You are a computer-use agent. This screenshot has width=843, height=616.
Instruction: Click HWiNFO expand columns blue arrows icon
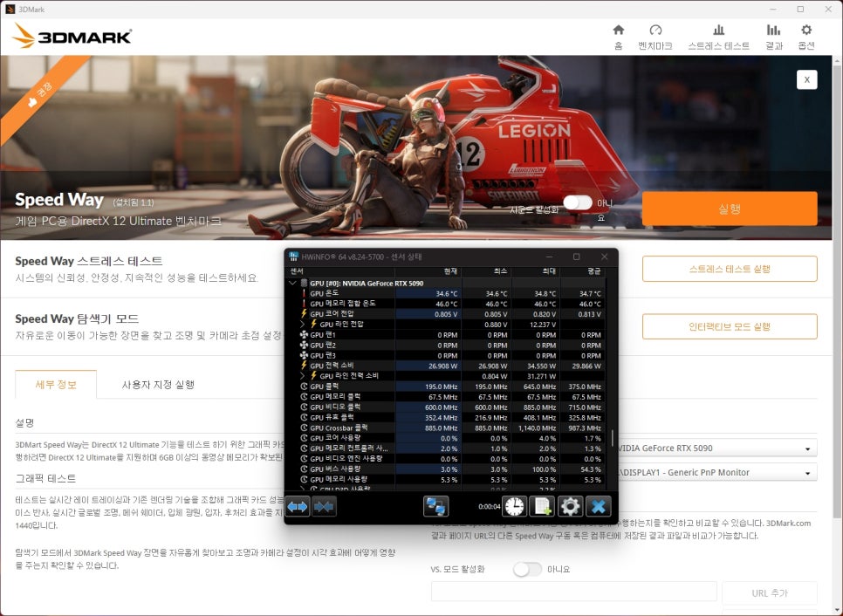[x=298, y=506]
